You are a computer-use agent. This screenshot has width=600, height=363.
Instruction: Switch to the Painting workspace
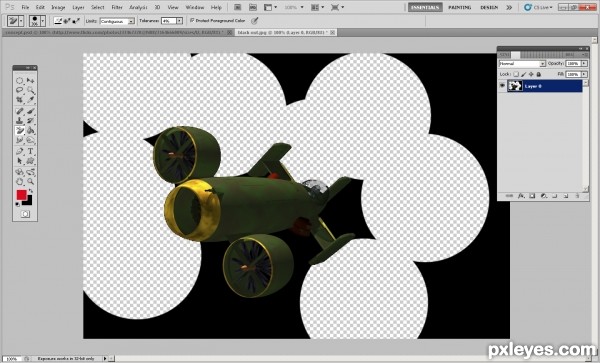coord(460,7)
